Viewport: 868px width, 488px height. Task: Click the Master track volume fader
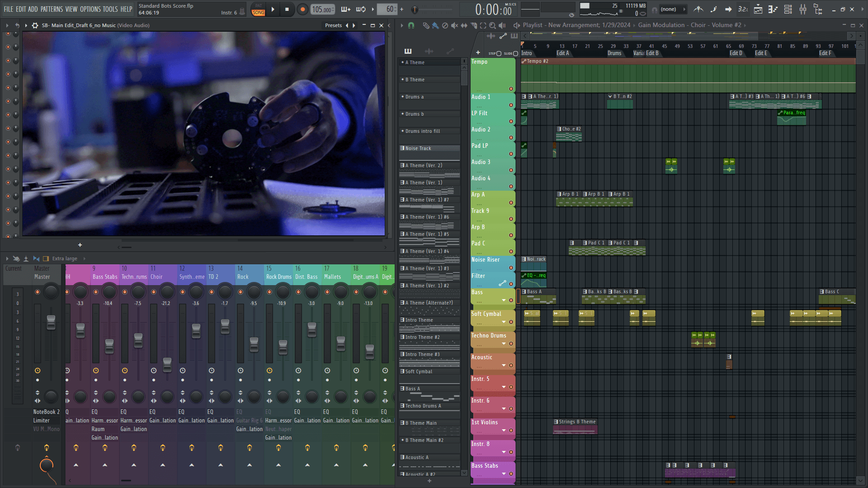(x=51, y=322)
